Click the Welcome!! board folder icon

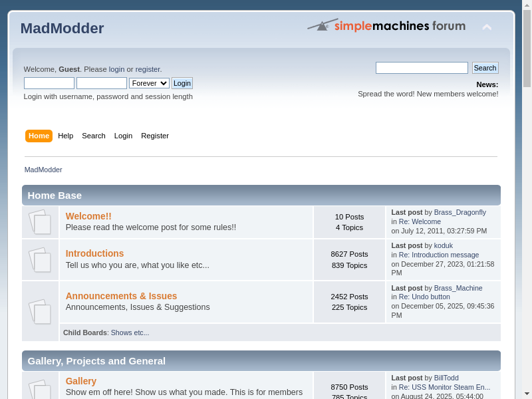click(40, 222)
